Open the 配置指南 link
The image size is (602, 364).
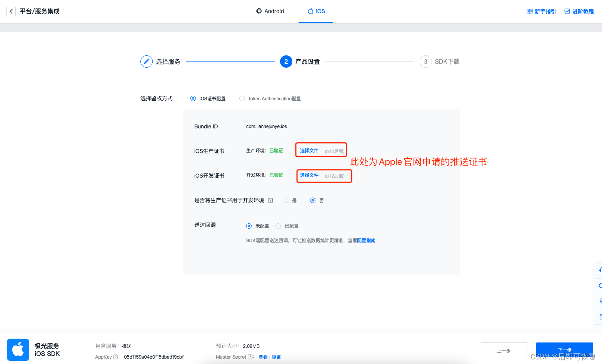[x=366, y=241]
